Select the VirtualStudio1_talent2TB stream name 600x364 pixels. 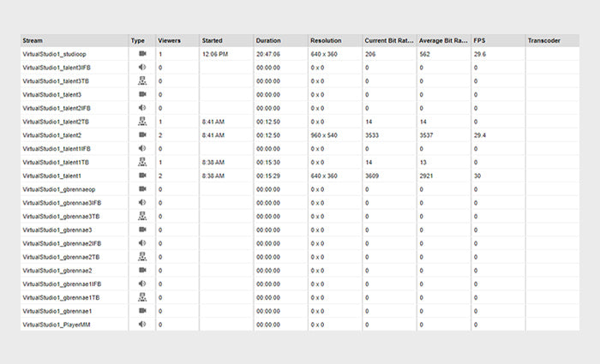(x=54, y=122)
